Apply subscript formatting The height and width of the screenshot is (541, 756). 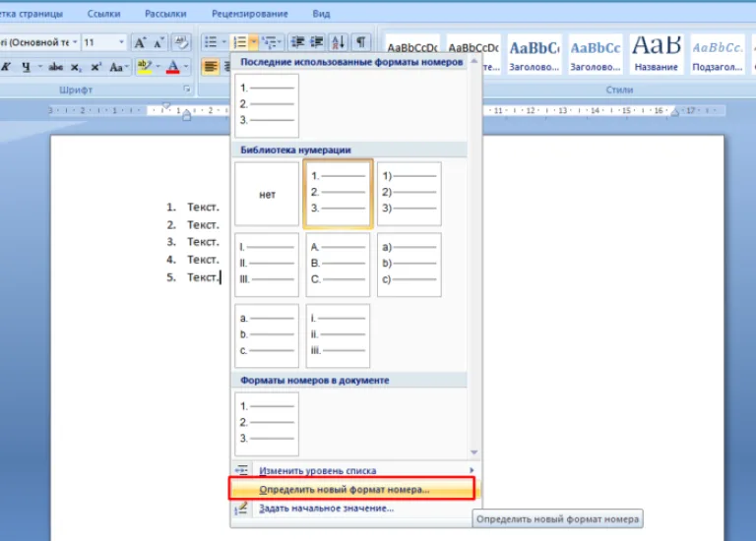point(76,67)
